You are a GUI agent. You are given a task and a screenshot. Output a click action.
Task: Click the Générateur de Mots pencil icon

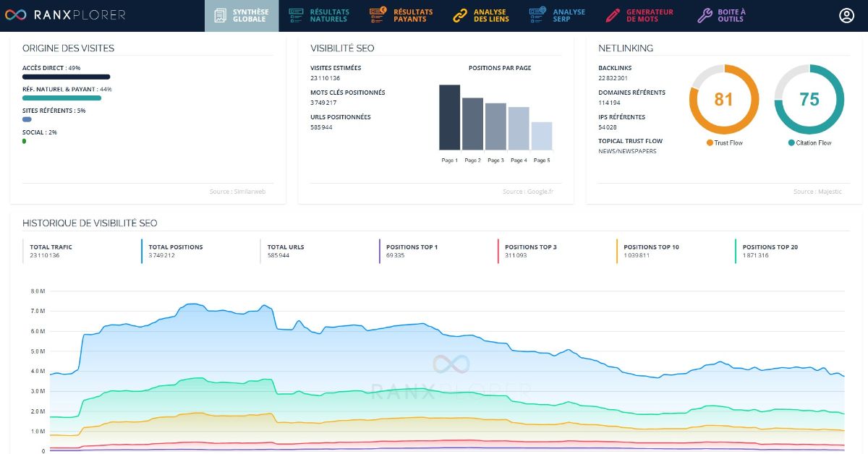(x=613, y=15)
